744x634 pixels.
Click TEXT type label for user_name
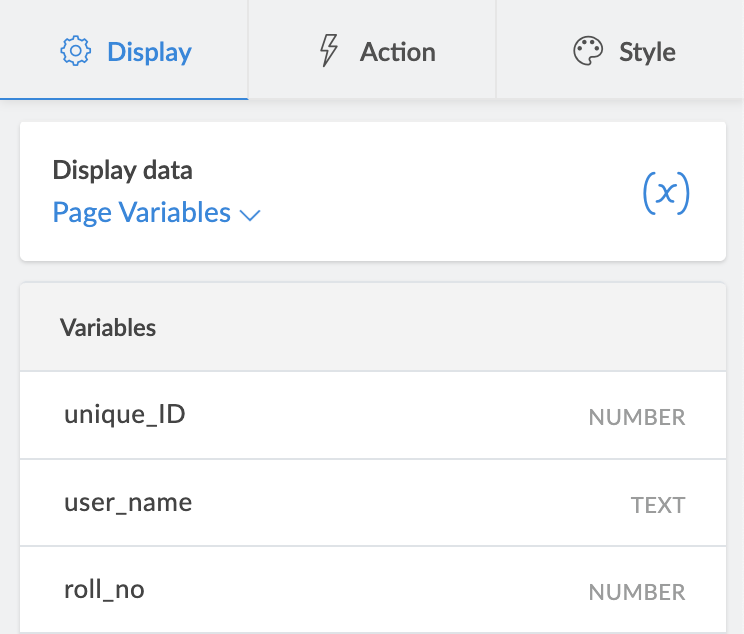click(x=657, y=505)
